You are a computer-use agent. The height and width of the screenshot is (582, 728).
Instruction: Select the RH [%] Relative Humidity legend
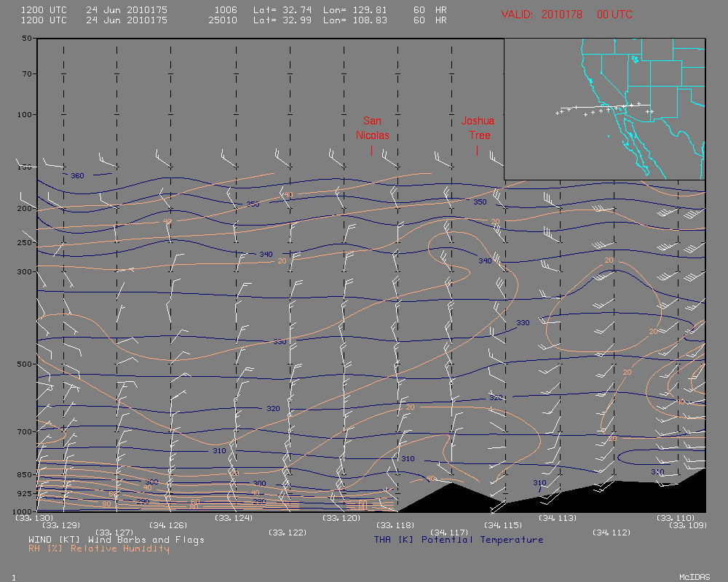coord(98,549)
